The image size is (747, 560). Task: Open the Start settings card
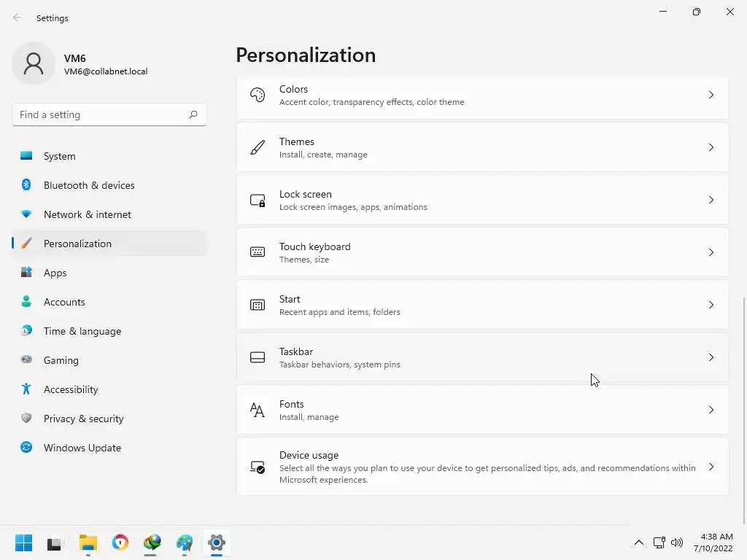483,305
